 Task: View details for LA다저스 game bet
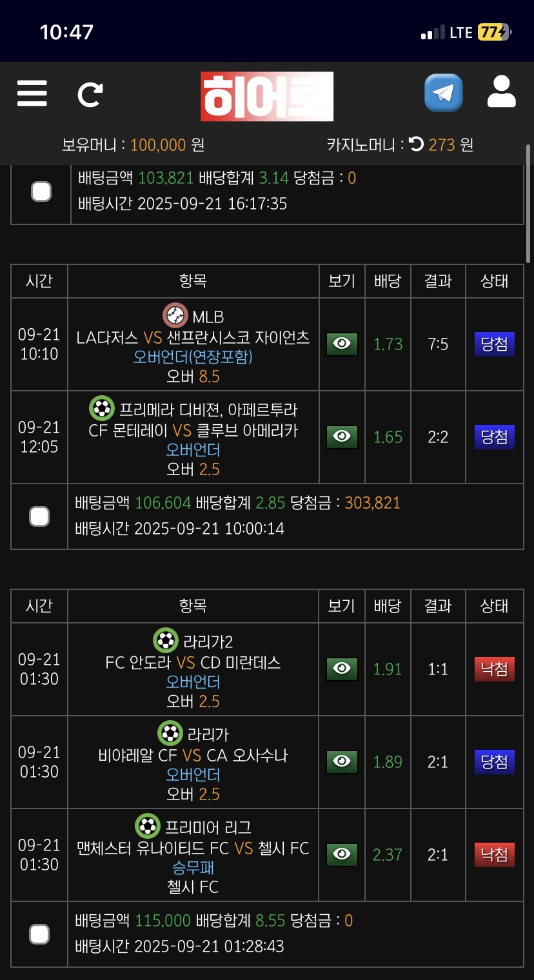pyautogui.click(x=342, y=344)
